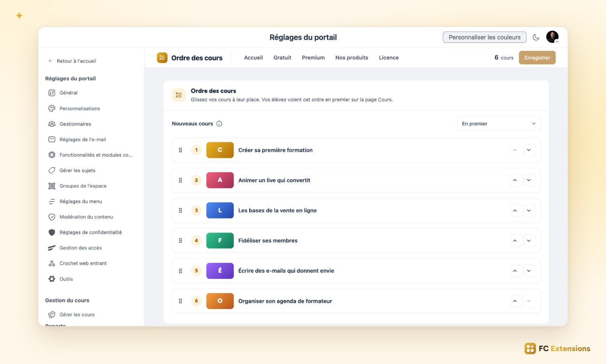Open Fonctionnalités et modules sidebar item
Viewport: 606px width, 364px height.
(x=91, y=155)
